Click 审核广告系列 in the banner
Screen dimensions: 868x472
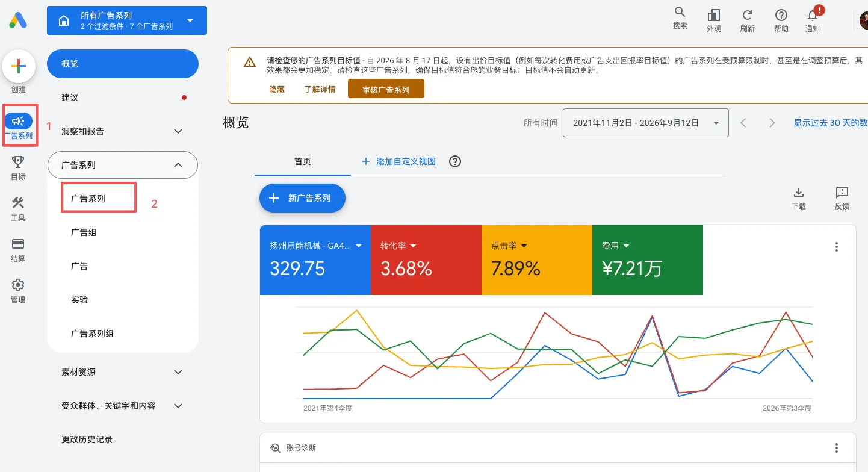(386, 89)
